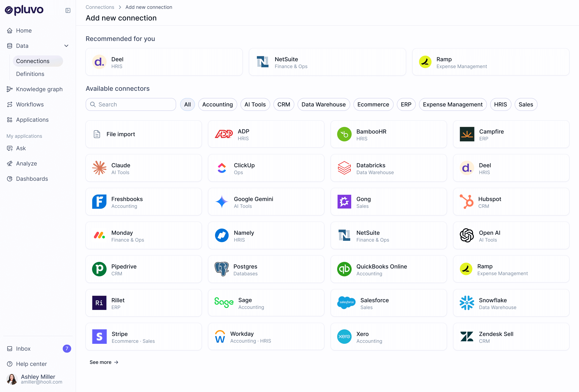Choose the recommended Deel connector card
This screenshot has width=579, height=392.
point(164,62)
